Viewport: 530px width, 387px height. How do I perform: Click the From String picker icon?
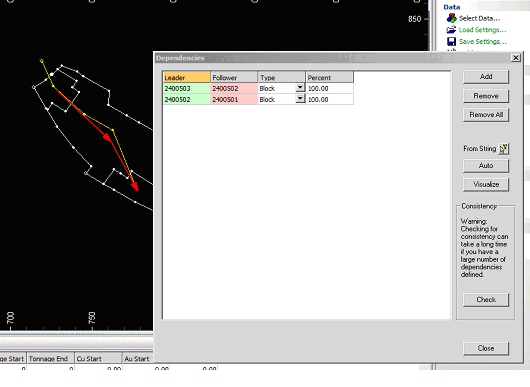click(504, 148)
